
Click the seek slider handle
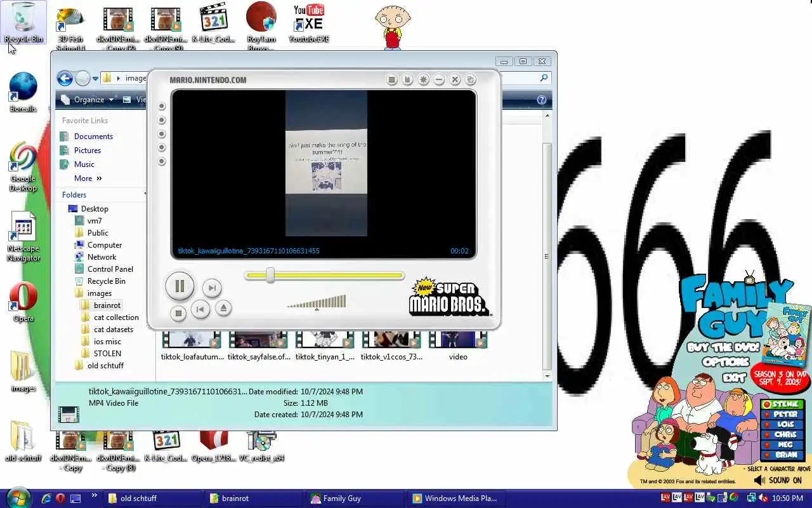pyautogui.click(x=270, y=275)
